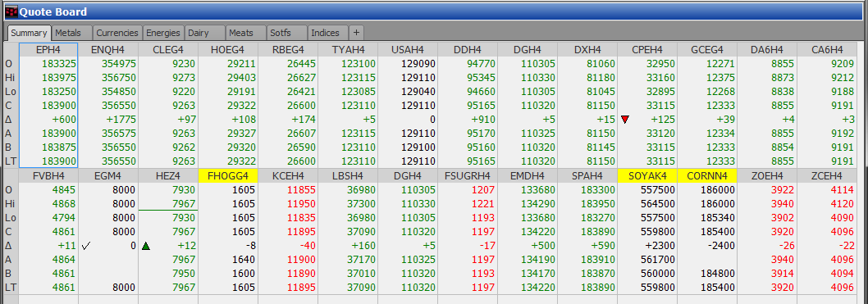The width and height of the screenshot is (868, 304).
Task: Open the Indices tab
Action: pyautogui.click(x=327, y=33)
